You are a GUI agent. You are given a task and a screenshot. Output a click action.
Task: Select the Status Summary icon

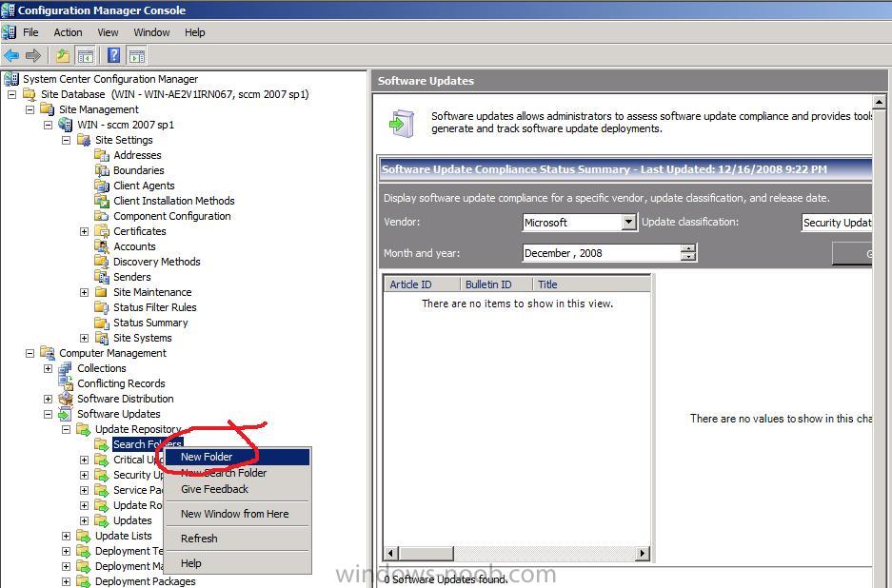click(102, 323)
